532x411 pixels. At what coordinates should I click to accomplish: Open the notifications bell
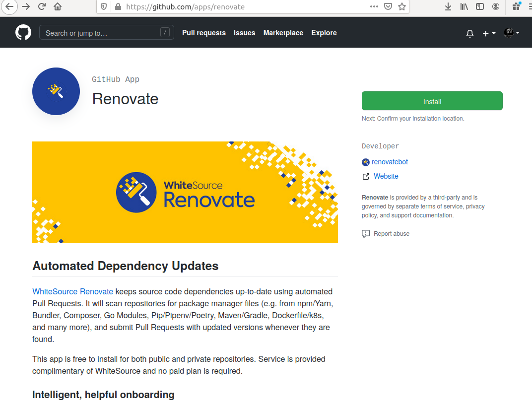[469, 33]
